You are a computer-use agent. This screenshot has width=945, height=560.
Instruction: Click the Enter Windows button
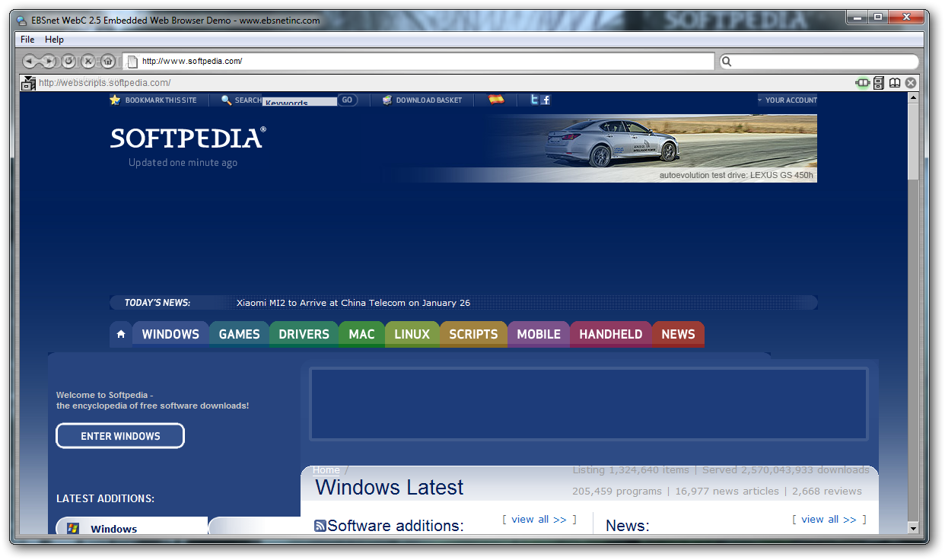pos(120,436)
